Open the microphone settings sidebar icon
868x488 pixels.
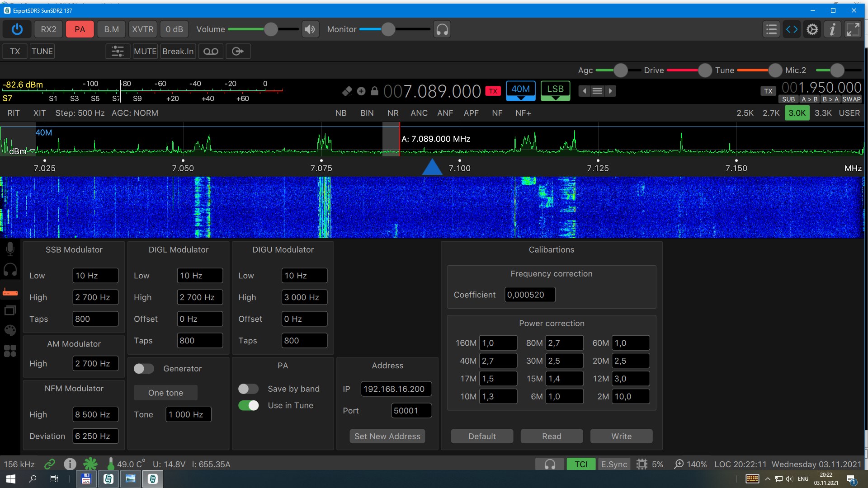[x=10, y=249]
